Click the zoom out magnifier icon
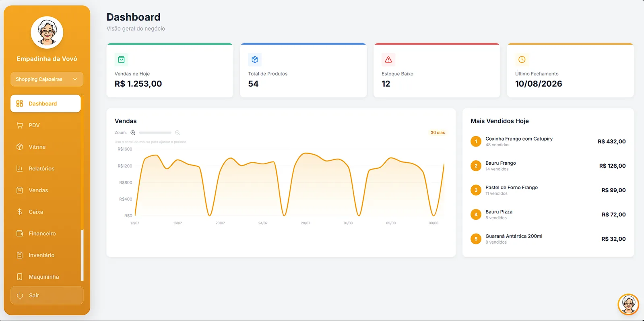 [x=178, y=133]
